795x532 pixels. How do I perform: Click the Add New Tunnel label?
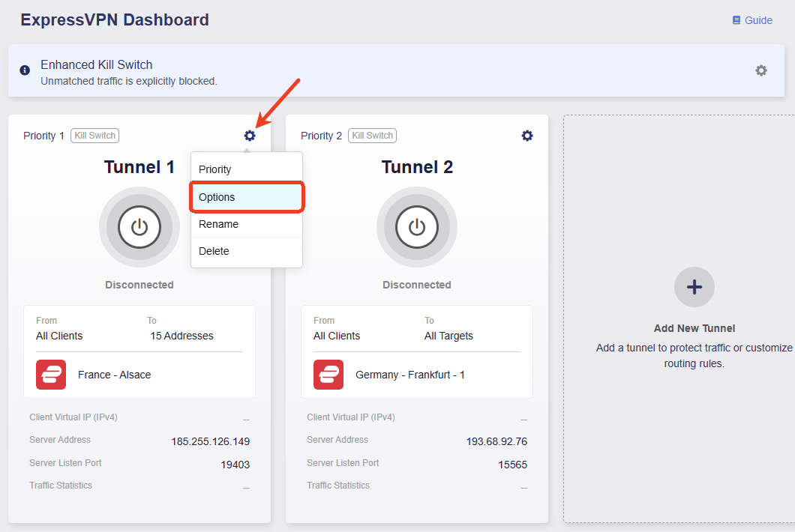[694, 328]
